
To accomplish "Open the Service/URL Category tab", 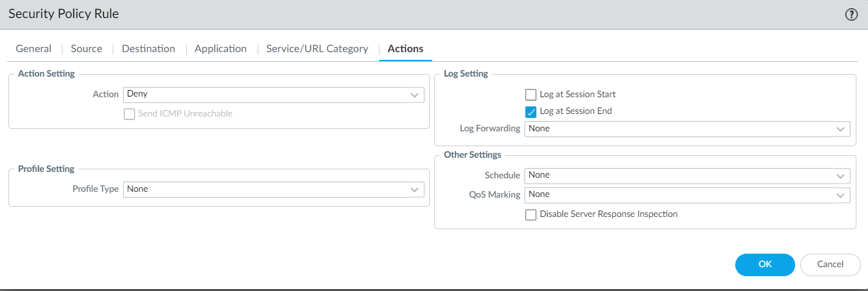I will 317,49.
